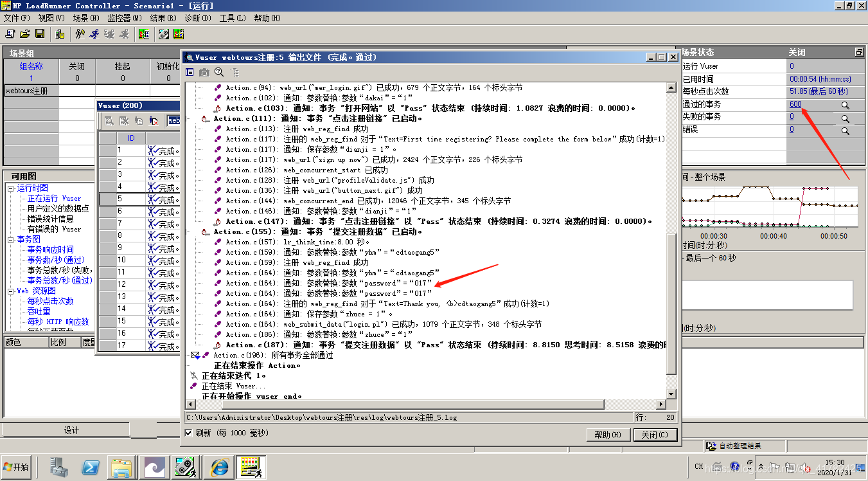The image size is (868, 481).
Task: Select 用户定义的数据点 graph in tree
Action: click(x=58, y=209)
